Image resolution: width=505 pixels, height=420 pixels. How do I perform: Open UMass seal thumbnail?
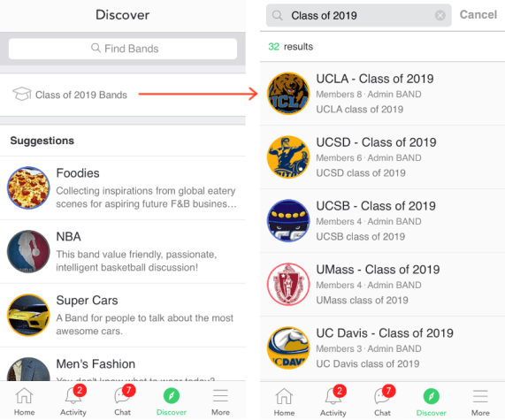coord(288,284)
